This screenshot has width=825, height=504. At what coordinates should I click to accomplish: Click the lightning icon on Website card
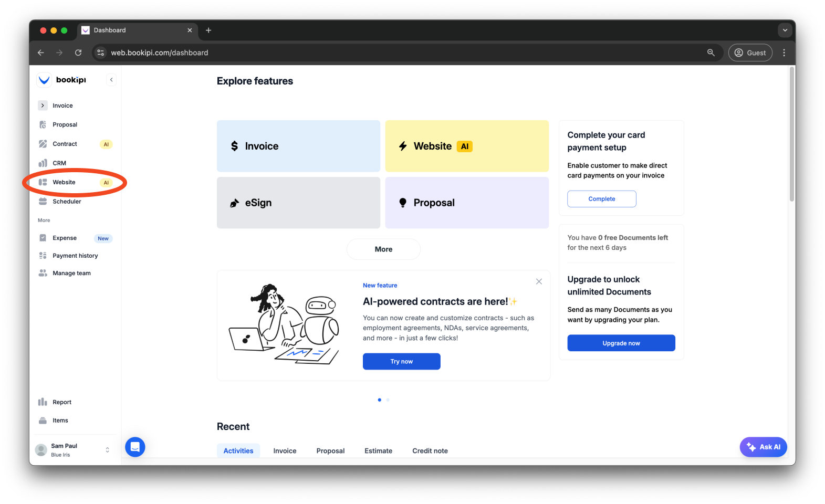point(403,146)
